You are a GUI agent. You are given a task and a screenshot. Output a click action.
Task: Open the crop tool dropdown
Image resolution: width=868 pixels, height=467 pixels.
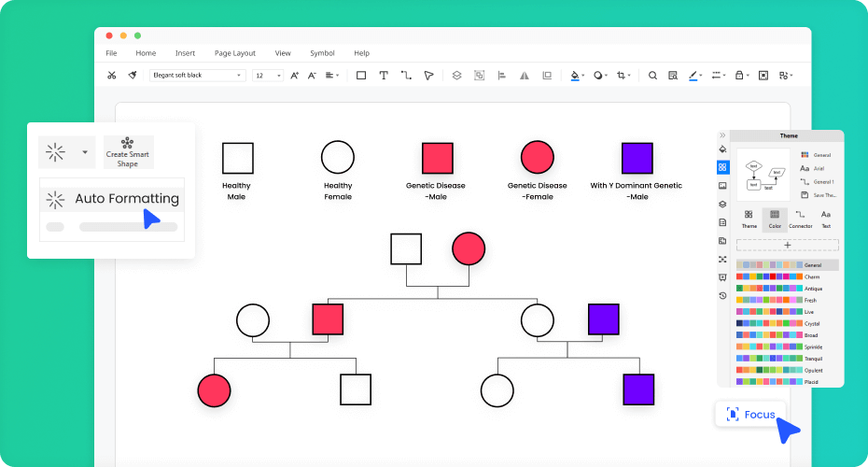click(x=623, y=76)
